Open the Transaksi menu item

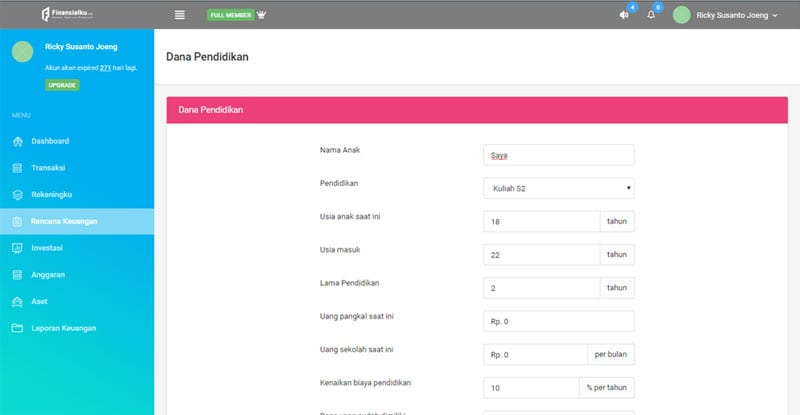(48, 168)
